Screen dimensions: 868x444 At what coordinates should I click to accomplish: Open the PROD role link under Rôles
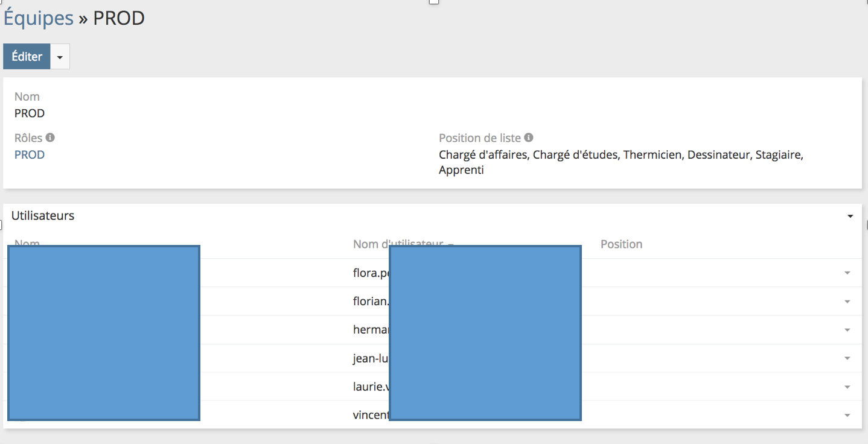click(x=30, y=154)
